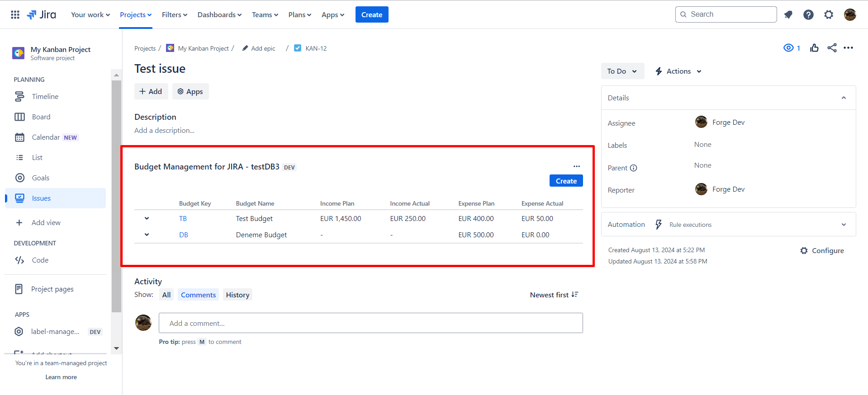Image resolution: width=868 pixels, height=395 pixels.
Task: Vote for this issue with thumbs-up icon
Action: coord(814,48)
